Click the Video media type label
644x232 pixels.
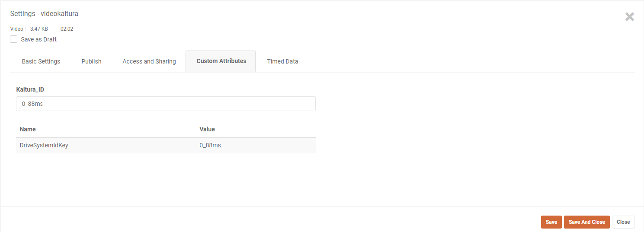coord(17,29)
